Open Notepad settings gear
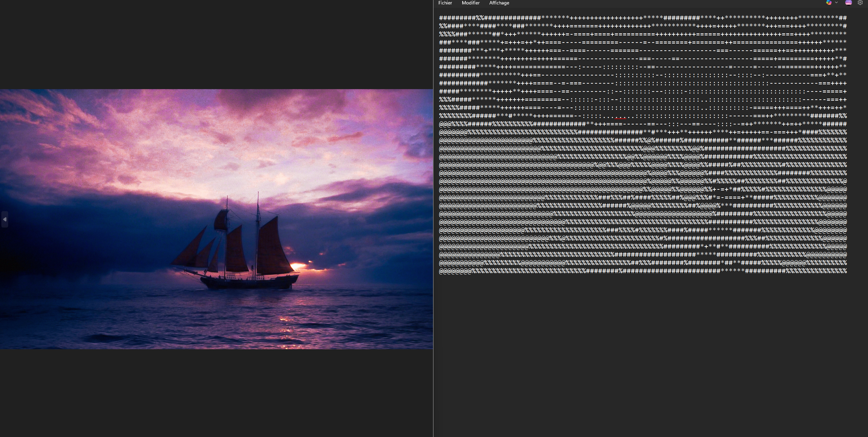The width and height of the screenshot is (868, 437). 860,2
